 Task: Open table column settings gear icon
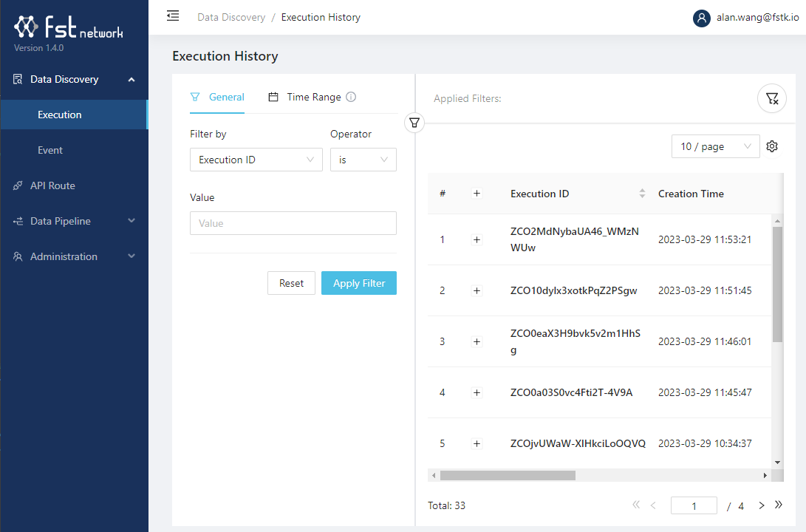772,146
